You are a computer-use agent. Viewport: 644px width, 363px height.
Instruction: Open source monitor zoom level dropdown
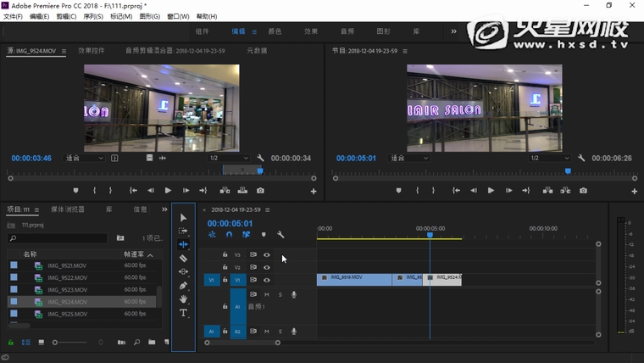pyautogui.click(x=85, y=158)
